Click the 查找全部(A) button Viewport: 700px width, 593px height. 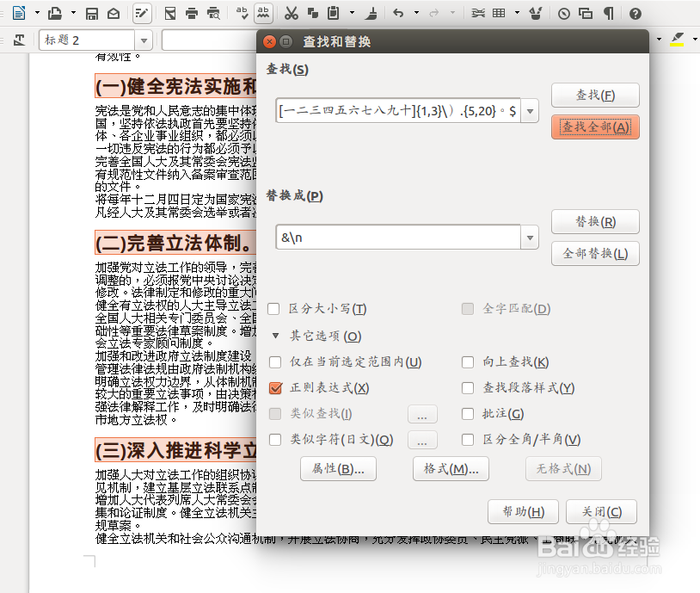[x=595, y=127]
